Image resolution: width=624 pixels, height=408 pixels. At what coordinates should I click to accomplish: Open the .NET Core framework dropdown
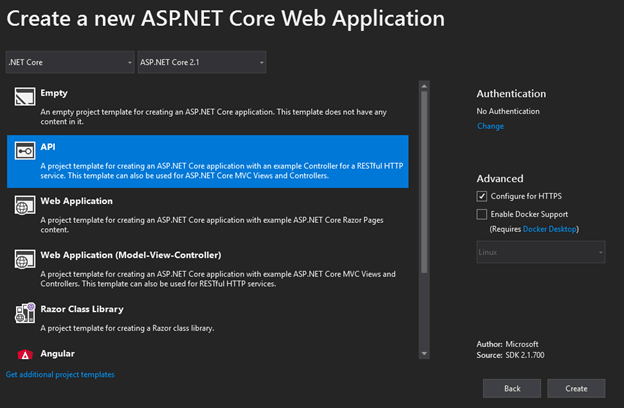pos(70,63)
